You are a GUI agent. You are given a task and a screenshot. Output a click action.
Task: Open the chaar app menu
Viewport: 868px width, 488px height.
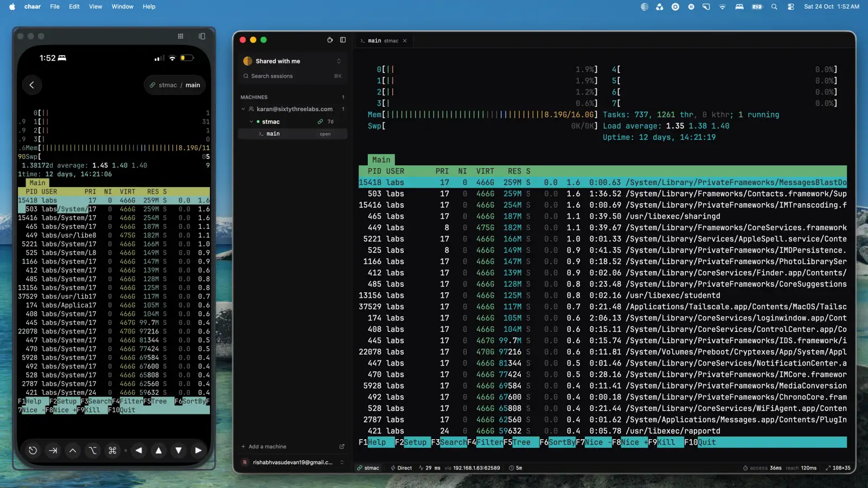33,7
